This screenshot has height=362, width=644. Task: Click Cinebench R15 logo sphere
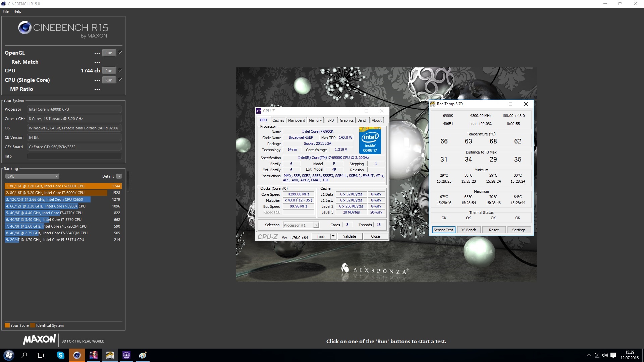[25, 28]
